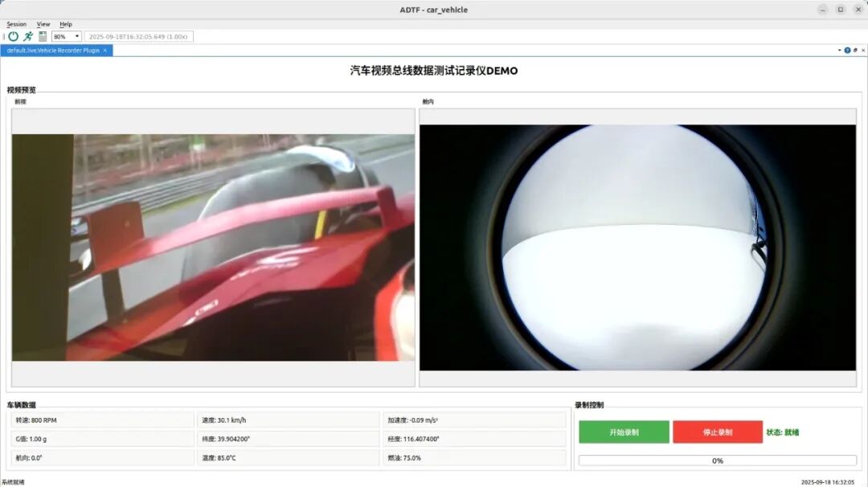Click the float/detach panel icon
Viewport: 868px width, 487px height.
[x=855, y=51]
